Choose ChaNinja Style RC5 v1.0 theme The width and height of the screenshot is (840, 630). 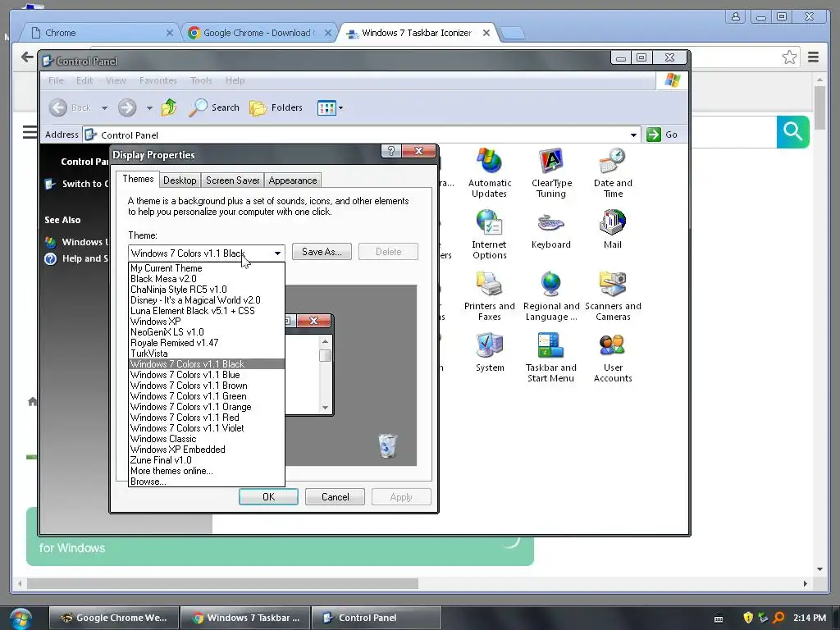point(207,290)
